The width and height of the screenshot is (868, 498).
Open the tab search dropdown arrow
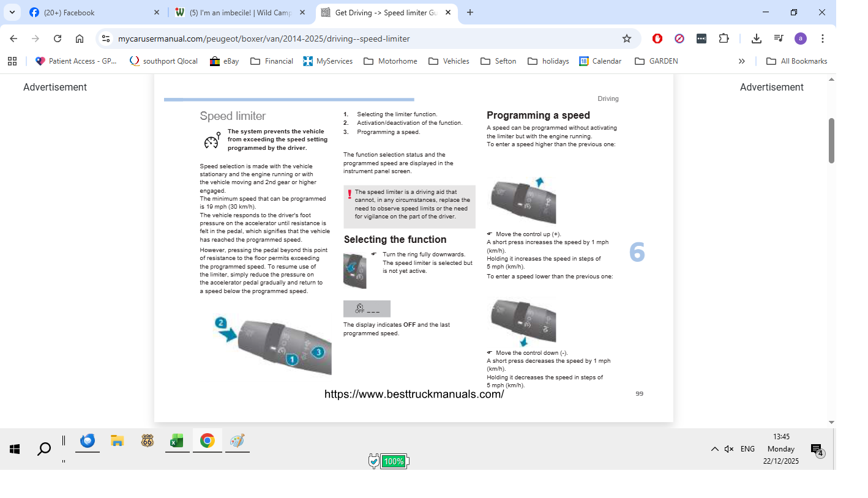[x=12, y=12]
